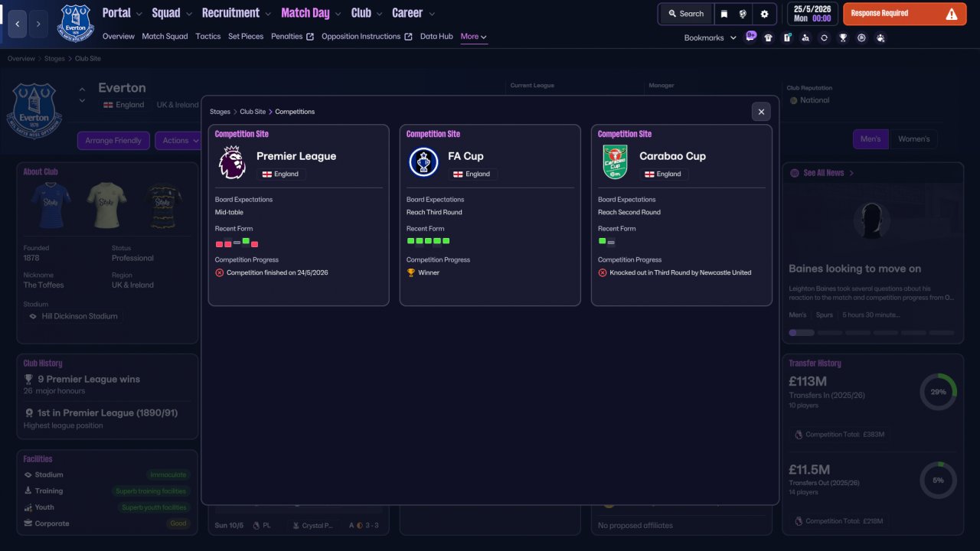Switch to the Women's team toggle
Viewport: 980px width, 551px height.
913,139
